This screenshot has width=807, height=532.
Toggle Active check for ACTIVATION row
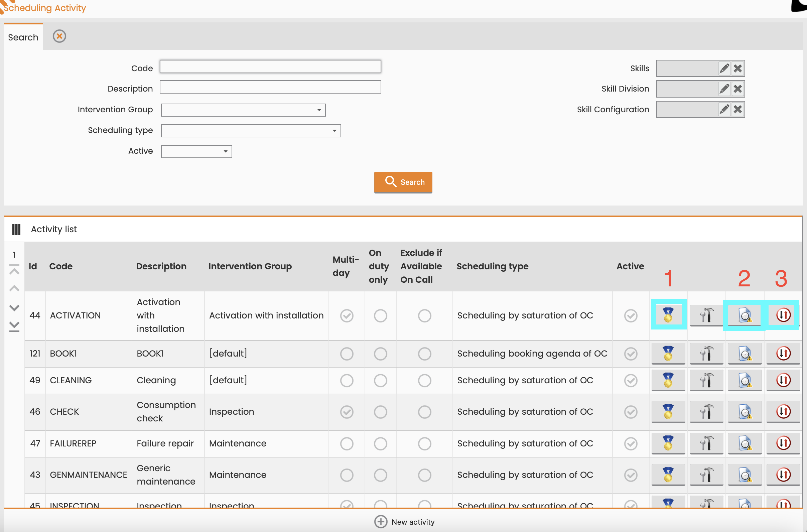631,316
